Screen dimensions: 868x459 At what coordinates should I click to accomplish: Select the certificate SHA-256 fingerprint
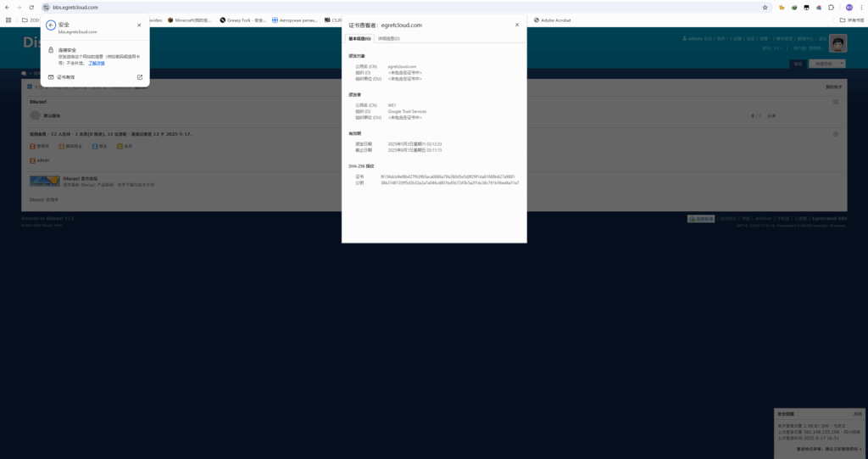pyautogui.click(x=448, y=176)
